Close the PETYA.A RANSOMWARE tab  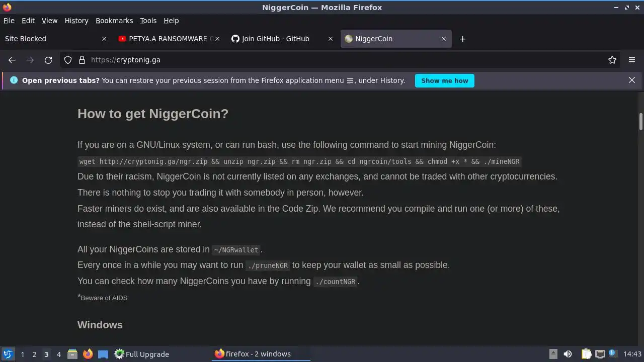[217, 39]
